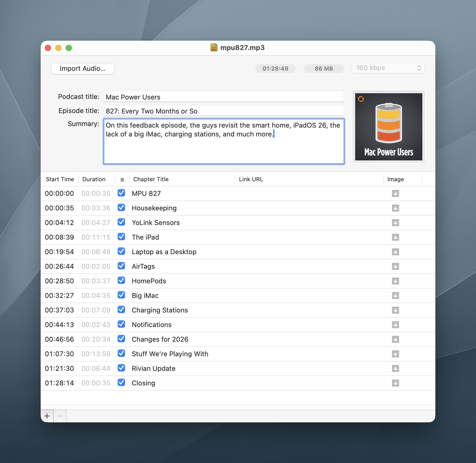
Task: Uncheck the Changes for 2026 chapter
Action: (121, 339)
